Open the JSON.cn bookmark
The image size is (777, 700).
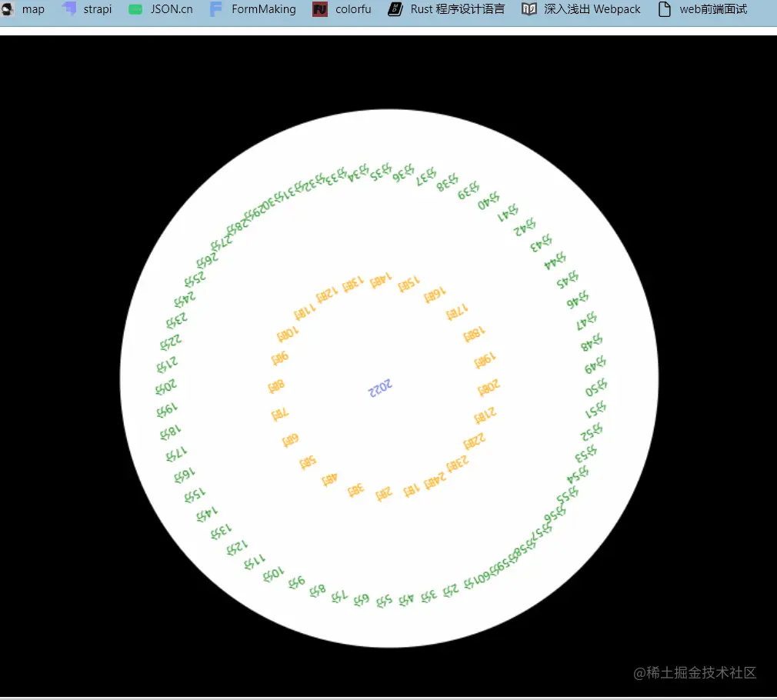click(171, 9)
